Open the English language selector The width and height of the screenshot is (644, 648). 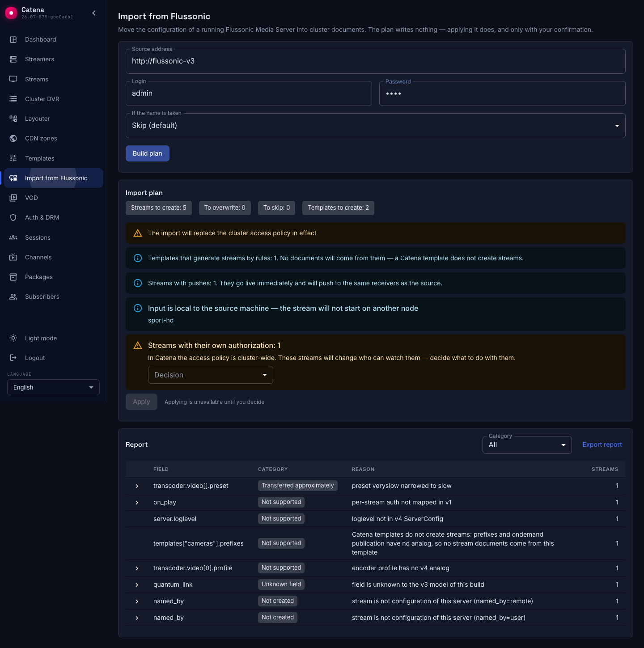pos(53,387)
